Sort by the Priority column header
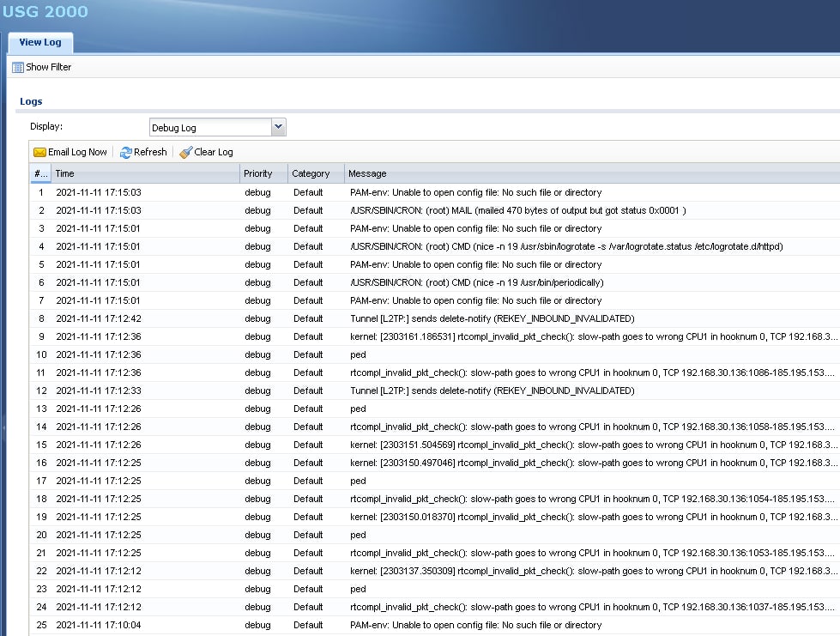Viewport: 840px width, 636px height. pos(263,173)
